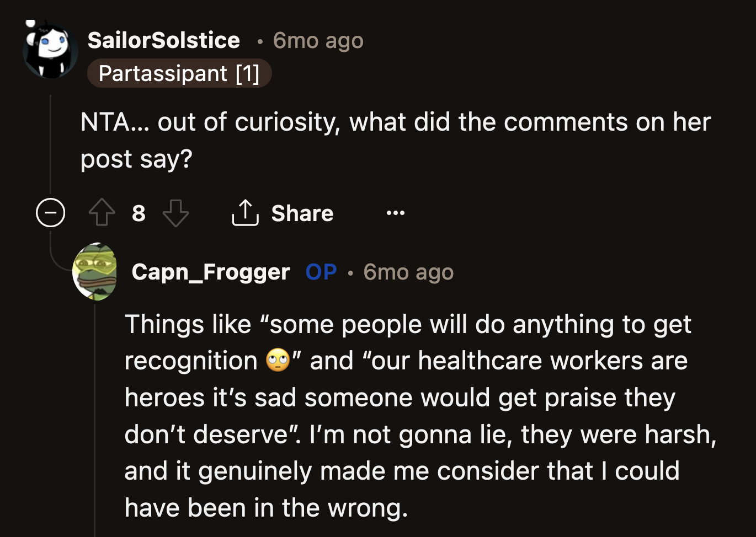This screenshot has height=537, width=756.
Task: Downvote SailorSolstice's comment
Action: click(175, 213)
